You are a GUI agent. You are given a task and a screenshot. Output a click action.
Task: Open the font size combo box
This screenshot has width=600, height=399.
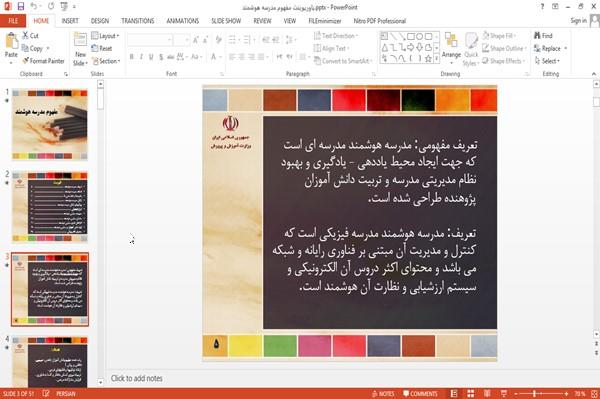point(181,40)
